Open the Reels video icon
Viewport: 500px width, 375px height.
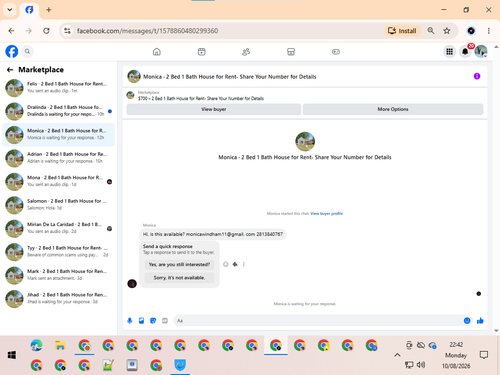(202, 52)
